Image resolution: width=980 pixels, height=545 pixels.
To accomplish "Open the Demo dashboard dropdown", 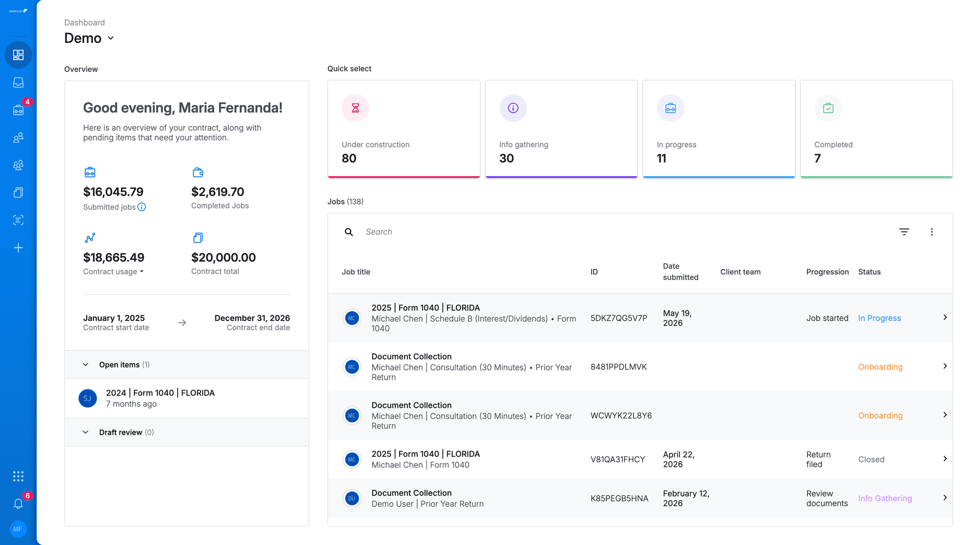I will pos(89,38).
